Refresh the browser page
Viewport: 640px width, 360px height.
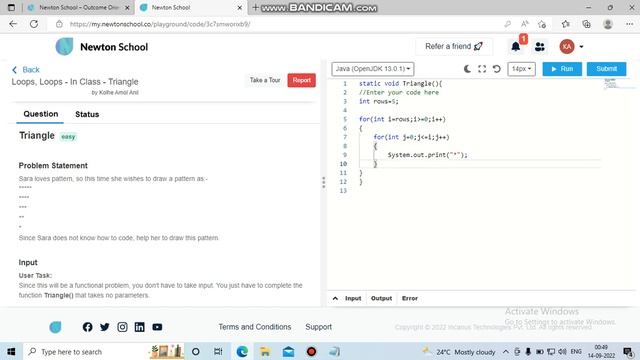pos(34,24)
